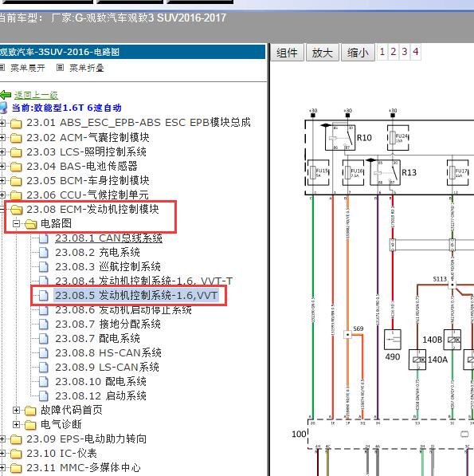Click 菜单折叠 to collapse all menus
The image size is (474, 476).
tap(87, 68)
